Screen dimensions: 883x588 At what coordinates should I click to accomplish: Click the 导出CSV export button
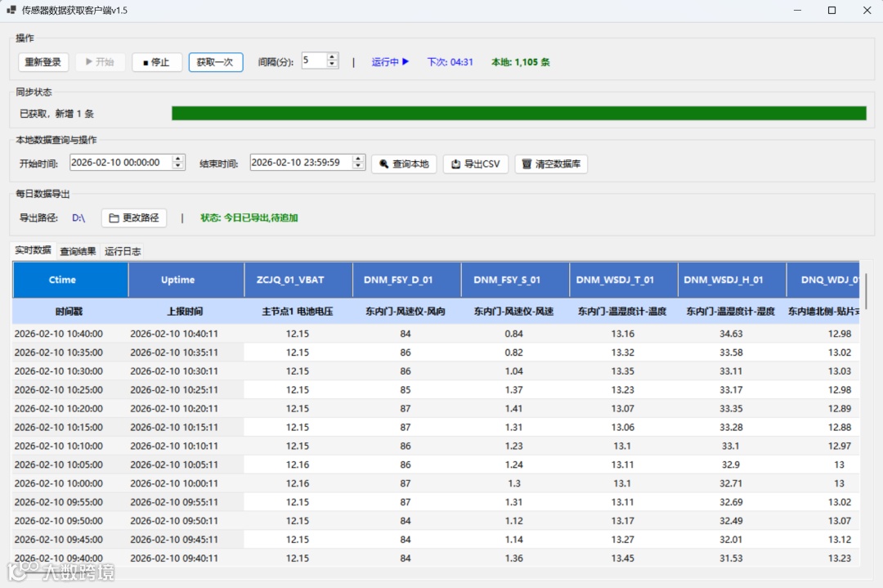pyautogui.click(x=475, y=164)
